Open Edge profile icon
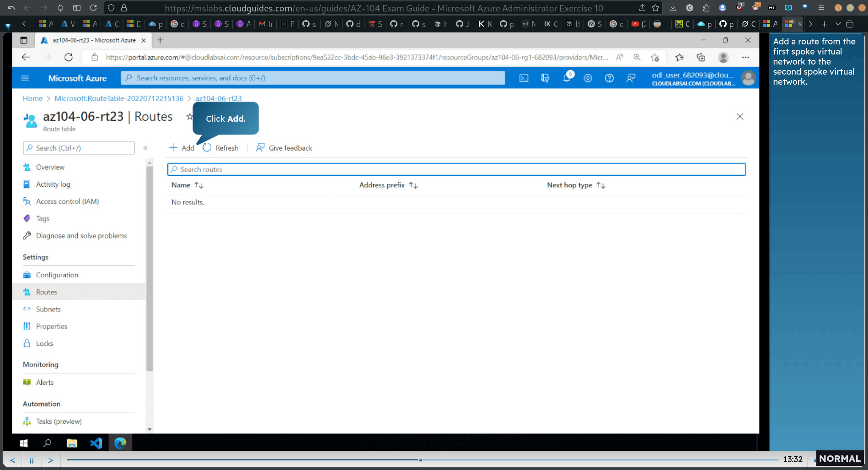This screenshot has width=868, height=470. pyautogui.click(x=723, y=57)
